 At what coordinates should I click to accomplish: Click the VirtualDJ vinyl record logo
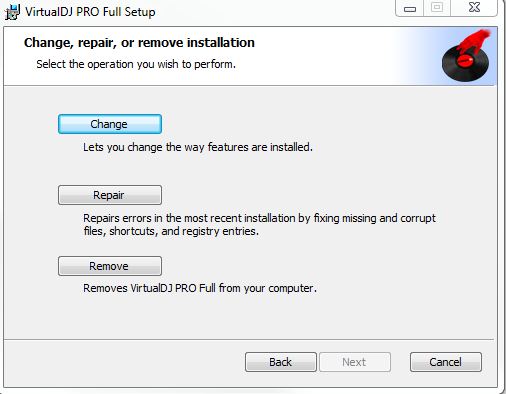[466, 56]
